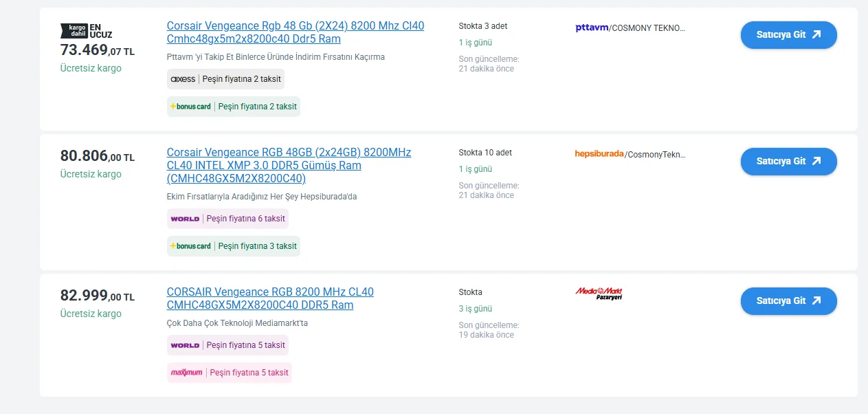The height and width of the screenshot is (414, 868).
Task: Click the "kargo dahil" badge icon
Action: (x=74, y=31)
